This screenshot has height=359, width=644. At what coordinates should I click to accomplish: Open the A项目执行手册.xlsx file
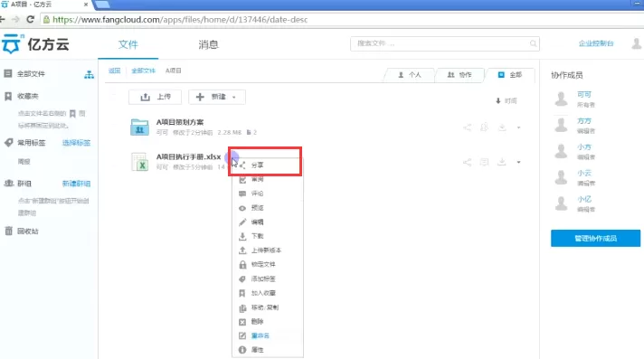click(188, 156)
